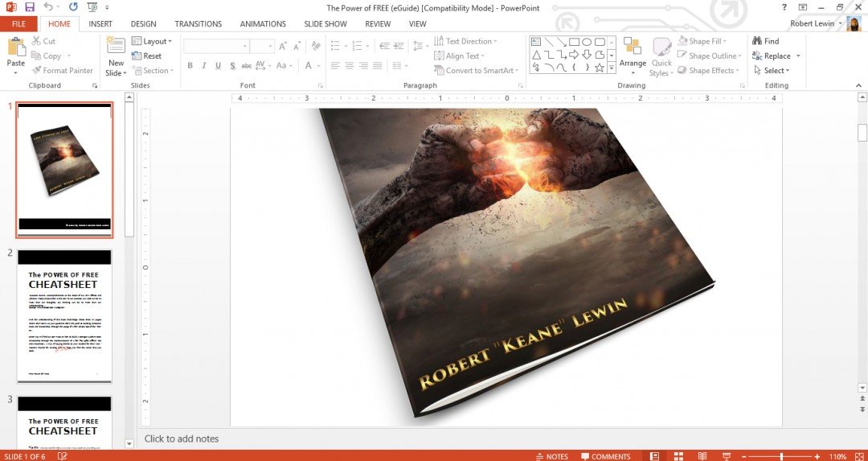Open the Layout dropdown
Image resolution: width=868 pixels, height=461 pixels.
[x=152, y=41]
